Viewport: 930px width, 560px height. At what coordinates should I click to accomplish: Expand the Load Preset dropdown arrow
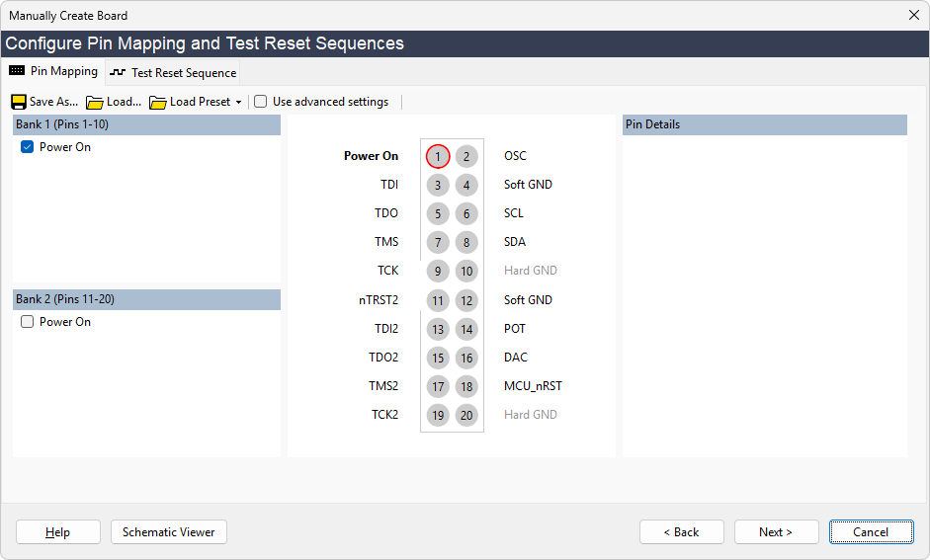pyautogui.click(x=238, y=103)
